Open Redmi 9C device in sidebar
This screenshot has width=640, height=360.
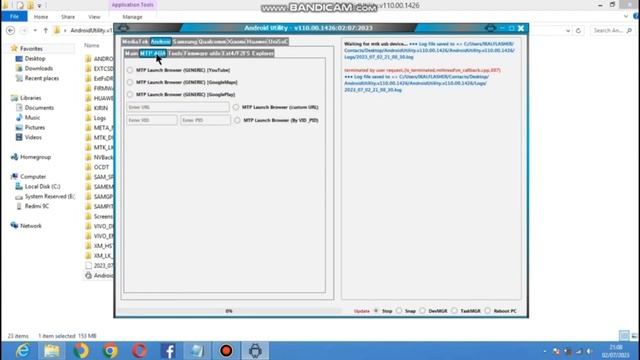pos(37,206)
